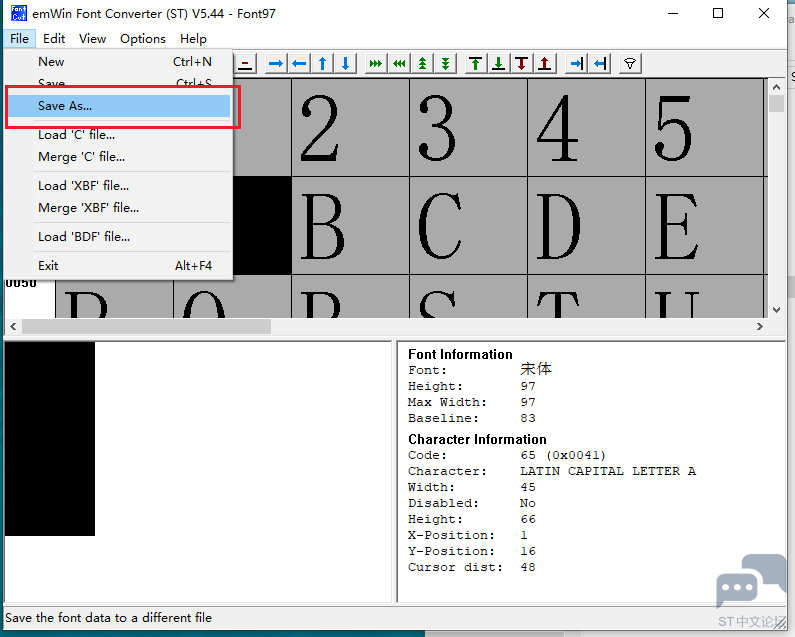Click the Character Information heading
Image resolution: width=795 pixels, height=637 pixels.
click(x=478, y=439)
